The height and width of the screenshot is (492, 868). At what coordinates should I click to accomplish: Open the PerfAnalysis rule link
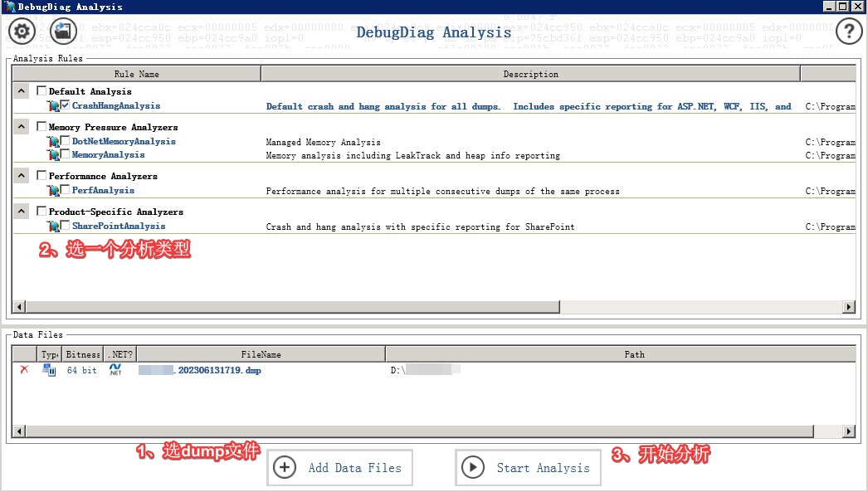point(103,190)
